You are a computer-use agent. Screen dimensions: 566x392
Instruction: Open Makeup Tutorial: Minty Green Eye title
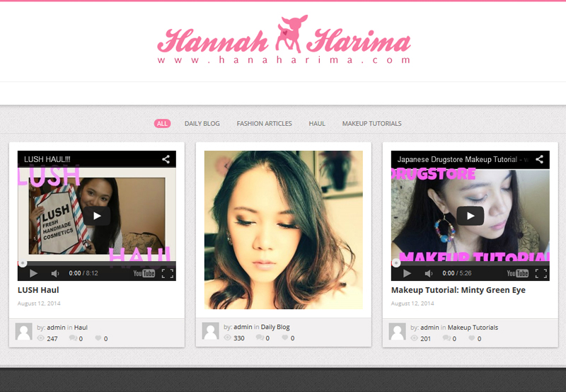(458, 290)
